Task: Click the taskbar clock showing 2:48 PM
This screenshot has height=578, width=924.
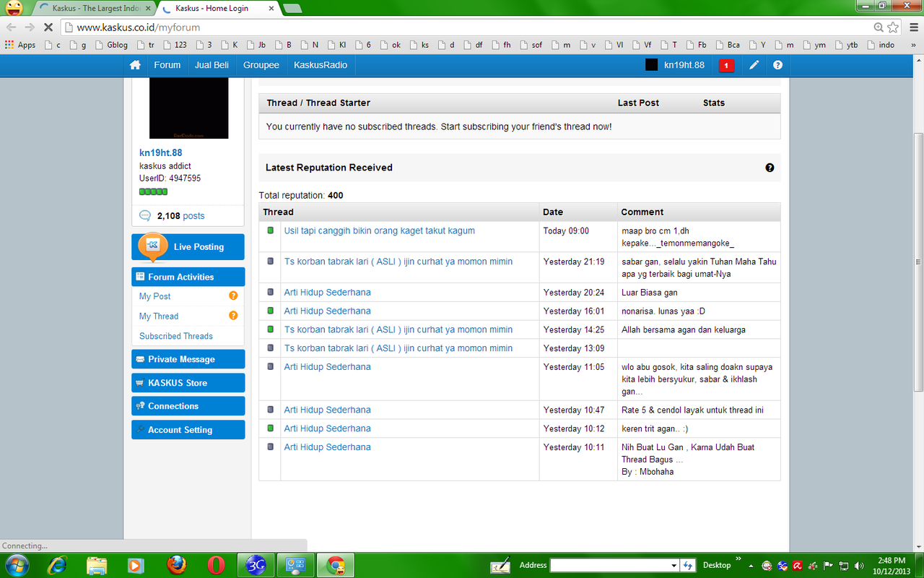Action: (892, 566)
